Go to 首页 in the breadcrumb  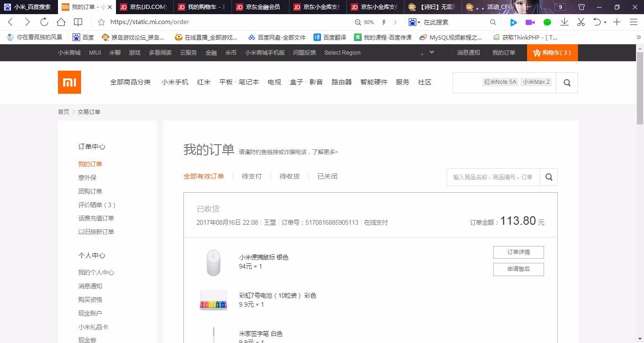coord(64,112)
